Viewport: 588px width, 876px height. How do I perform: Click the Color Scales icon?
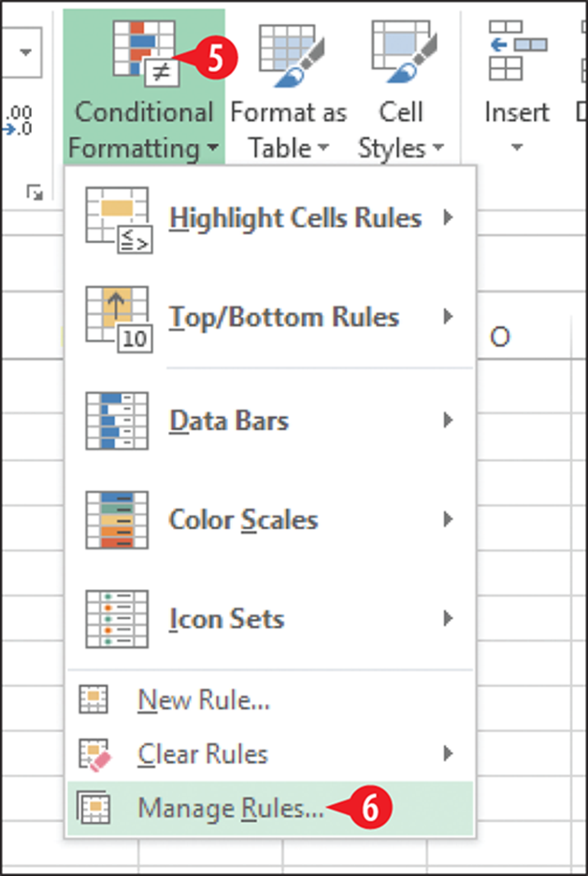tap(117, 520)
